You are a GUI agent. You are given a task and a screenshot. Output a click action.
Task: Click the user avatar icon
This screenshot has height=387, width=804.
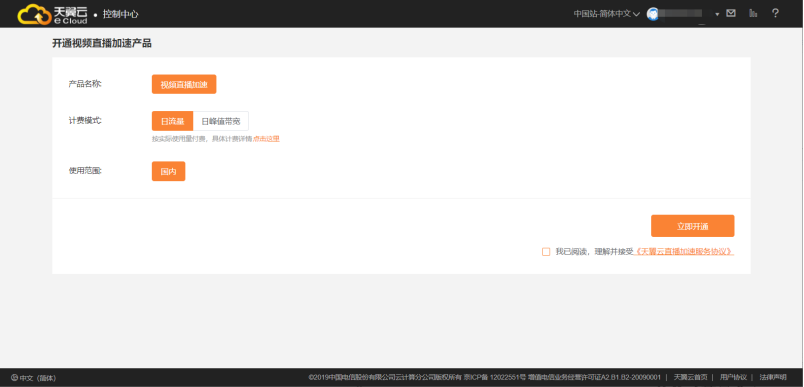click(653, 14)
